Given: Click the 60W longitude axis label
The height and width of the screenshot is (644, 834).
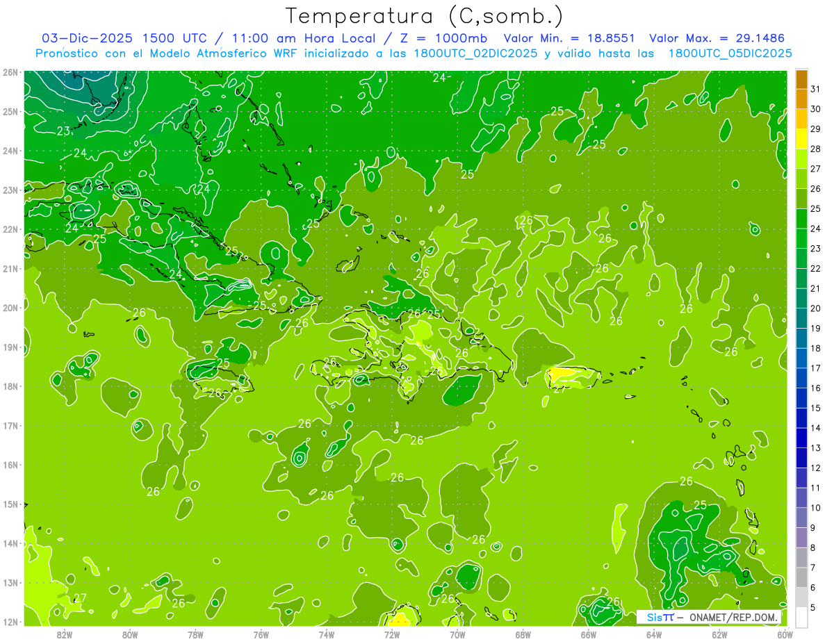Looking at the screenshot, I should 785,634.
